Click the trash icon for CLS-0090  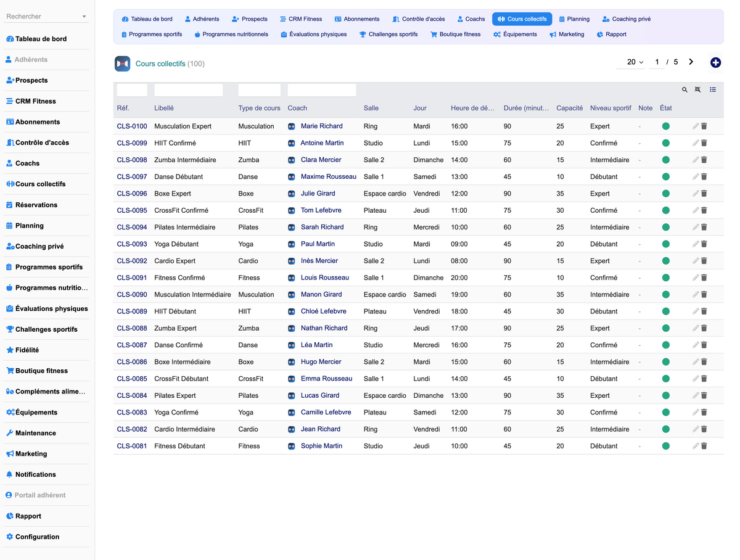coord(704,294)
